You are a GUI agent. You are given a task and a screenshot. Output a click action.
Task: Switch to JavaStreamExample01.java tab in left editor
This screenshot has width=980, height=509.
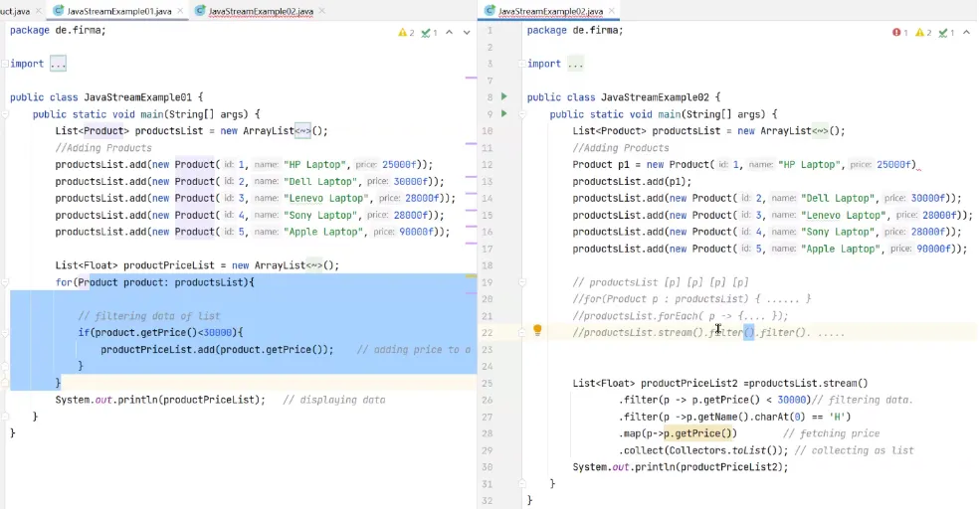(x=118, y=11)
